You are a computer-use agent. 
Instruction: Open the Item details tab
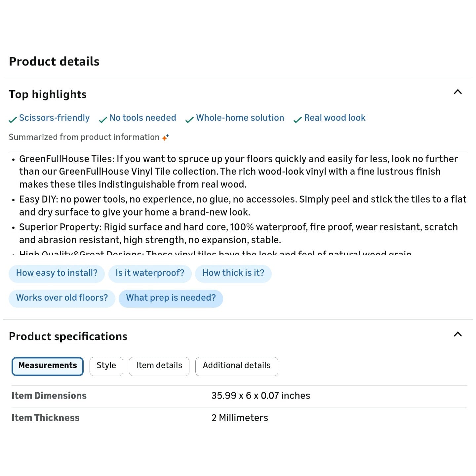tap(159, 366)
